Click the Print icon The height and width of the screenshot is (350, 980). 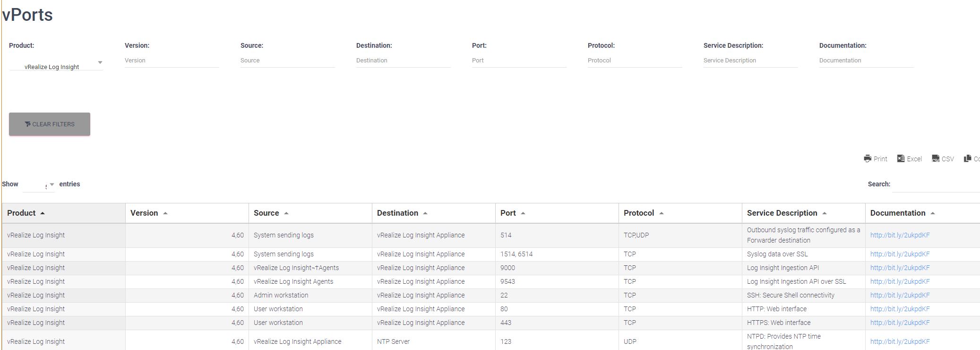[x=867, y=159]
